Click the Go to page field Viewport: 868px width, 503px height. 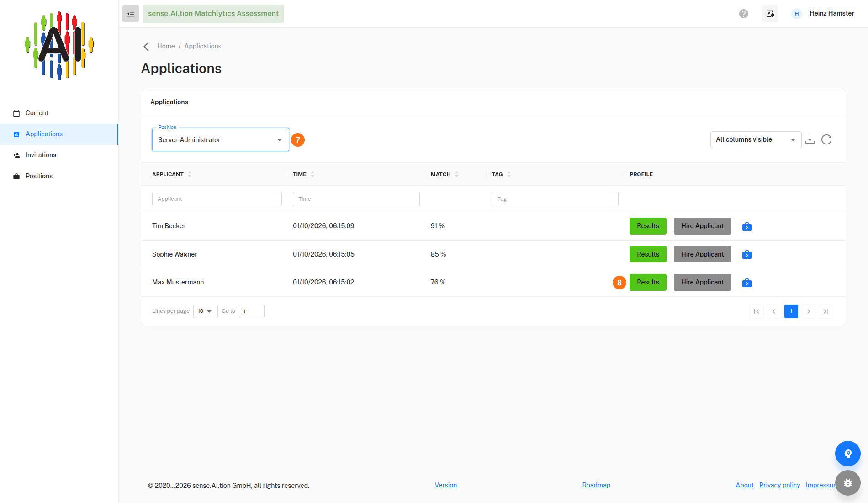(x=252, y=311)
